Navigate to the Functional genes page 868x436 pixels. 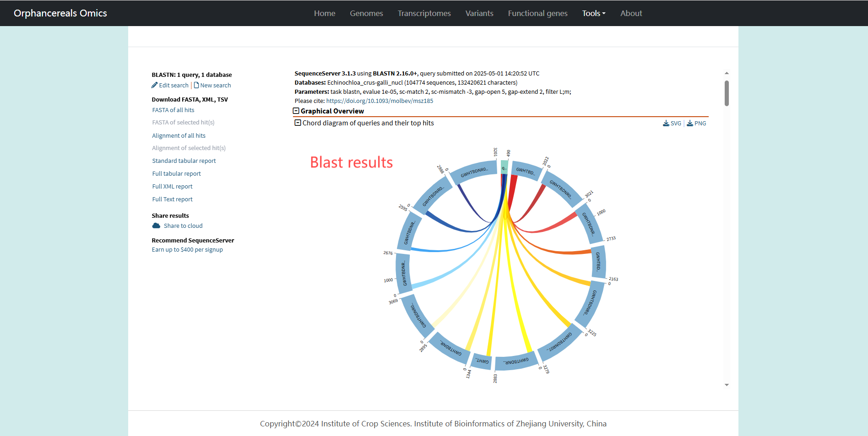(537, 13)
